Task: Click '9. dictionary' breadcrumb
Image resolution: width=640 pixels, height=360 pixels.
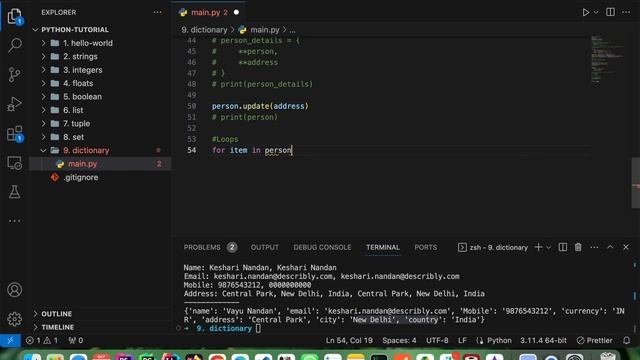Action: [x=204, y=30]
